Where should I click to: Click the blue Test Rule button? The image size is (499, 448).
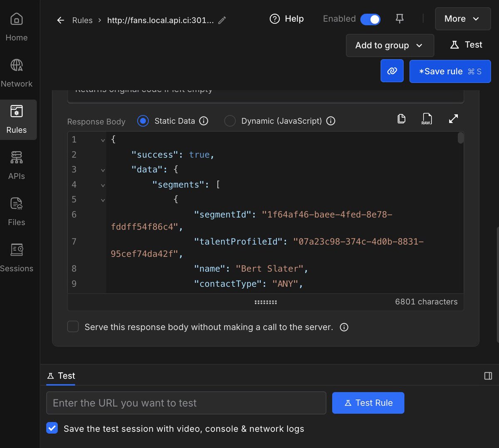368,403
